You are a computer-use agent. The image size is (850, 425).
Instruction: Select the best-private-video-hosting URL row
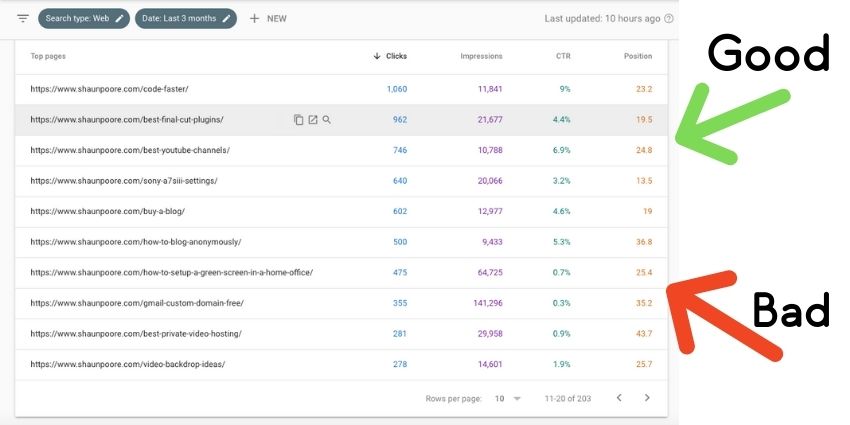342,334
